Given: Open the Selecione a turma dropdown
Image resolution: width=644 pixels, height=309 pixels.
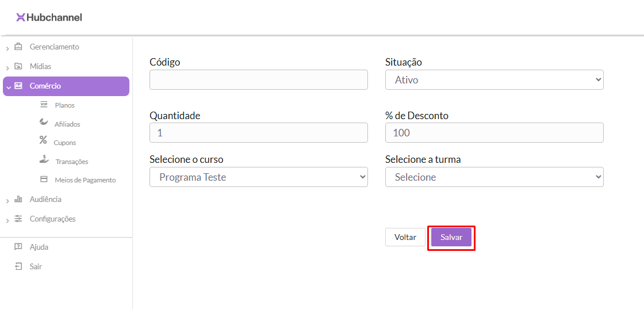Looking at the screenshot, I should 494,177.
